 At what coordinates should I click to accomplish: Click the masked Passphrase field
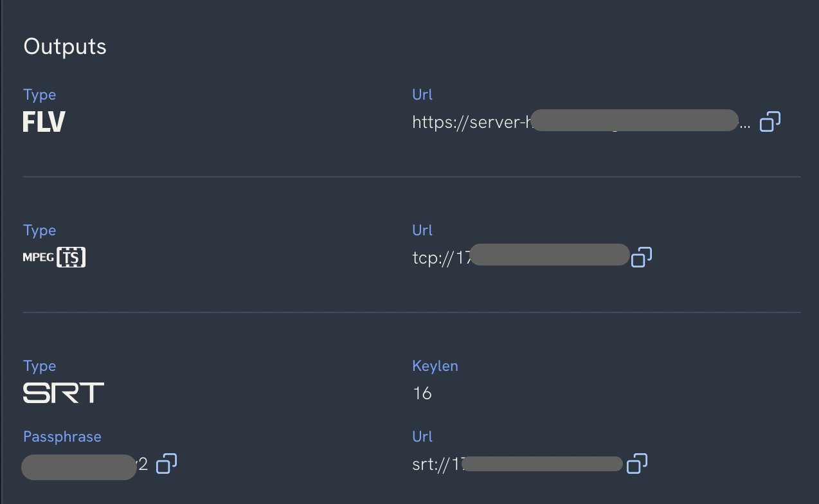(77, 467)
